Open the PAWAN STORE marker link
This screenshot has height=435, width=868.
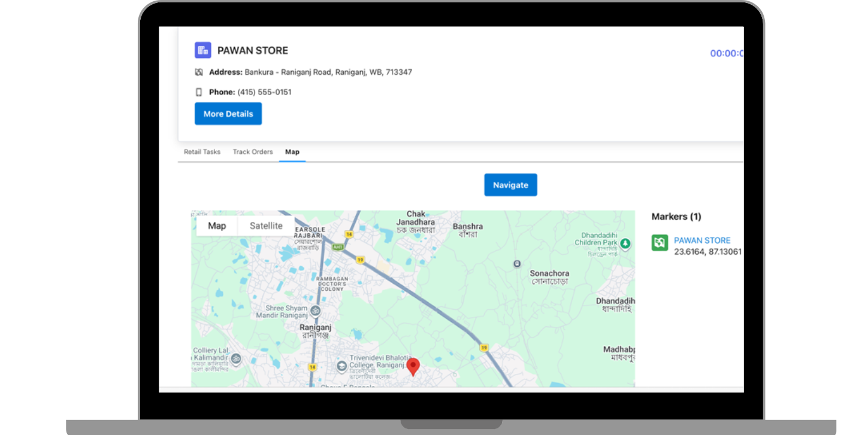tap(702, 241)
